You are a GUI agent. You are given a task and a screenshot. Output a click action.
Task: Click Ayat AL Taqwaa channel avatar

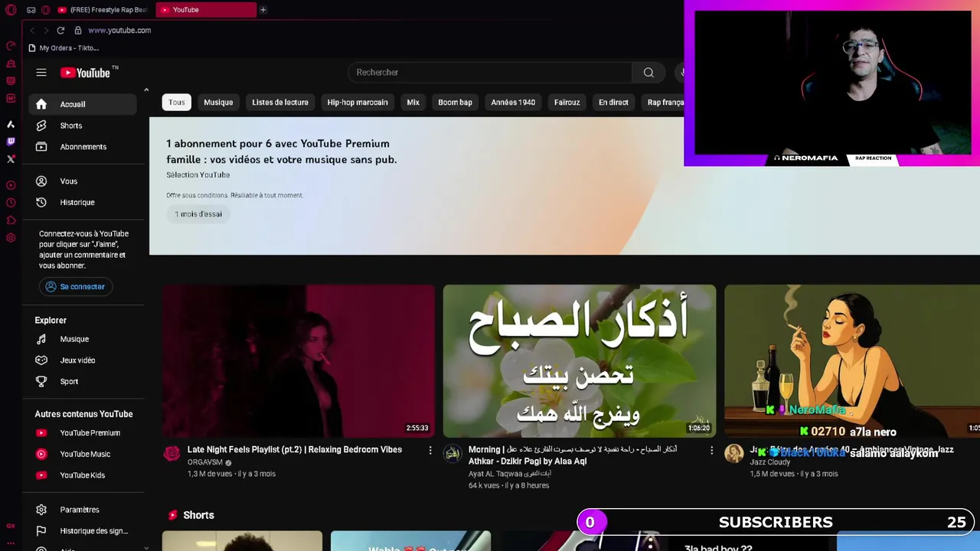[x=452, y=453]
